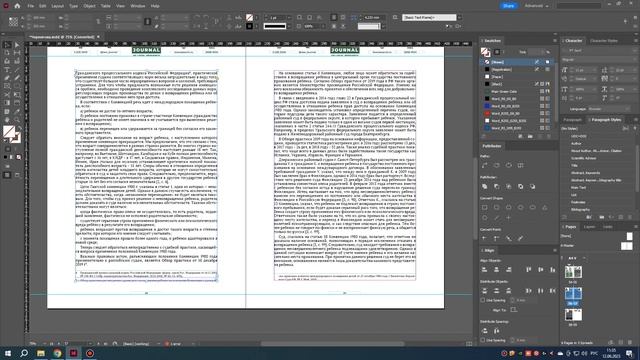
Task: Select the Rectangle Frame tool
Action: click(x=7, y=86)
